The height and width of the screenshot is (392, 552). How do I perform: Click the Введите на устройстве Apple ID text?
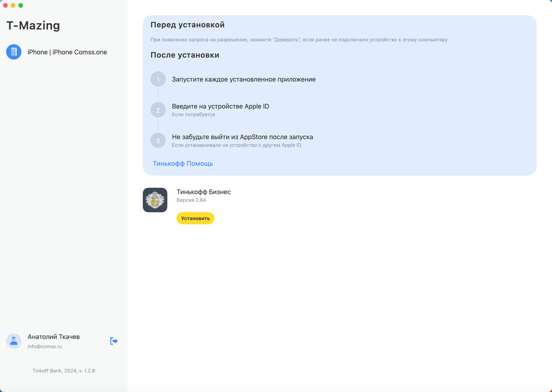pyautogui.click(x=221, y=106)
